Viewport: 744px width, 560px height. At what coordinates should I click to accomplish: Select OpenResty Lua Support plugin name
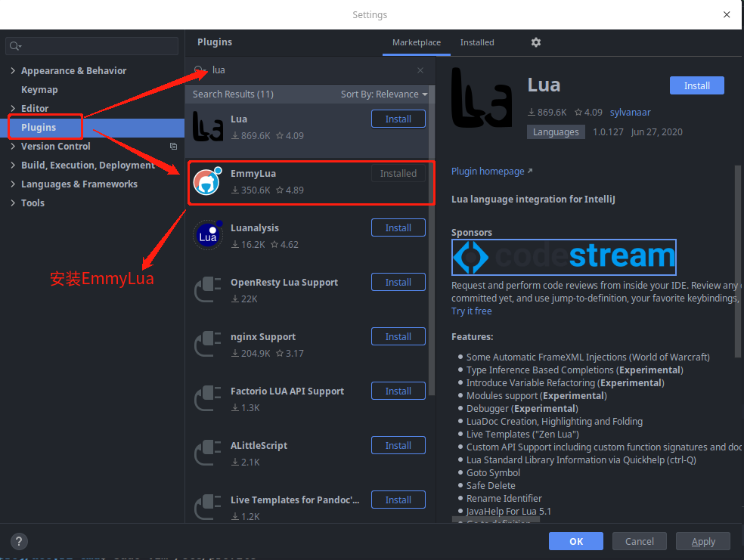pos(284,282)
